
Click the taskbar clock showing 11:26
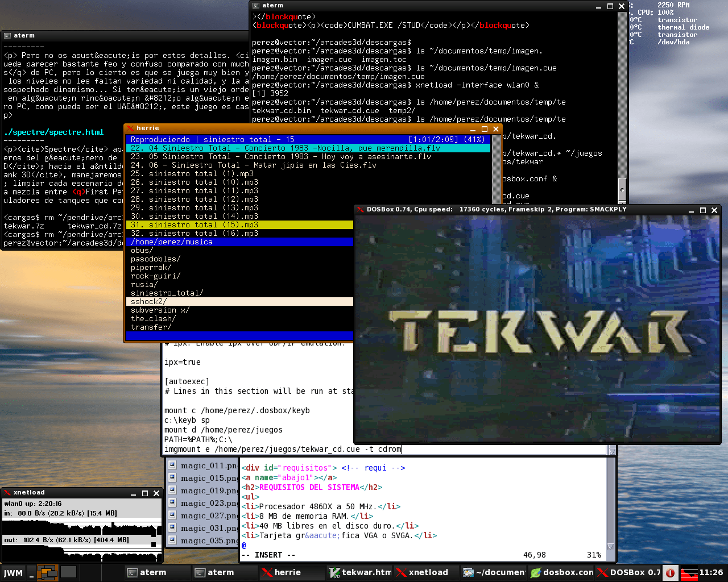[x=712, y=572]
